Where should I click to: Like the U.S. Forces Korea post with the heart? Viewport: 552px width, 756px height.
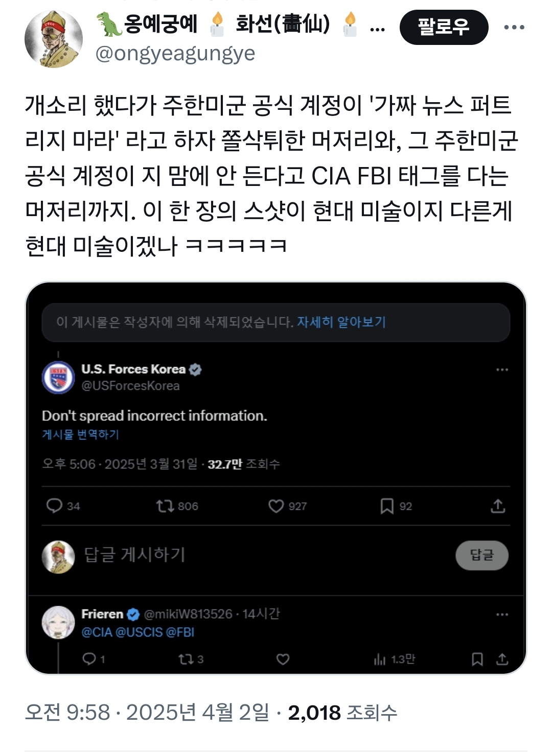tap(276, 506)
